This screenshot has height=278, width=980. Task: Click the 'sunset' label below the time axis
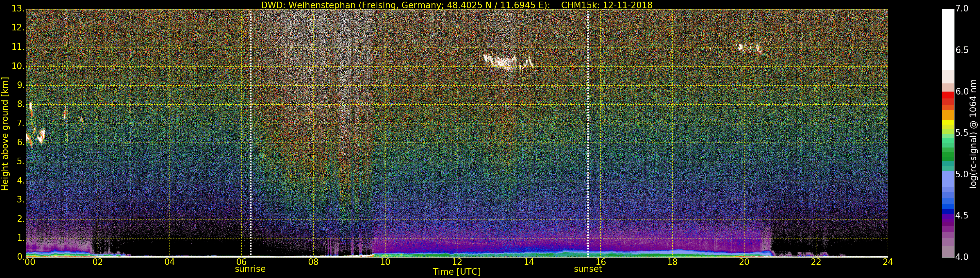point(588,269)
